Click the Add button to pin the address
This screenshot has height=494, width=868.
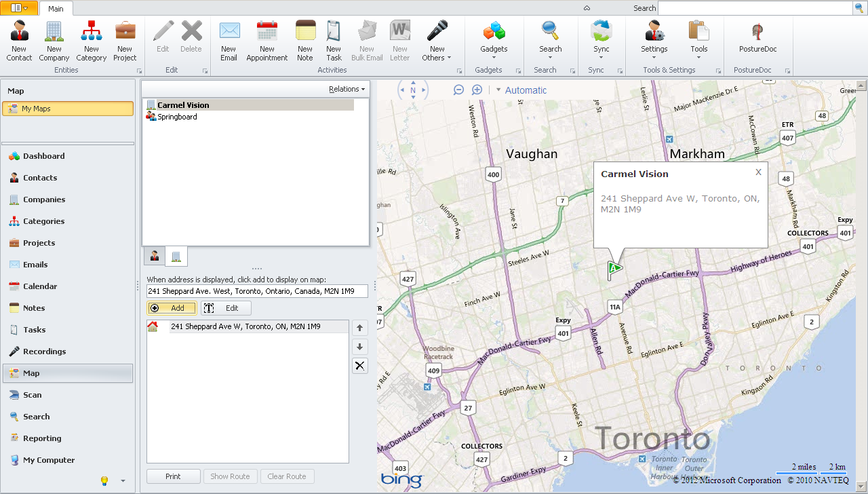(172, 307)
